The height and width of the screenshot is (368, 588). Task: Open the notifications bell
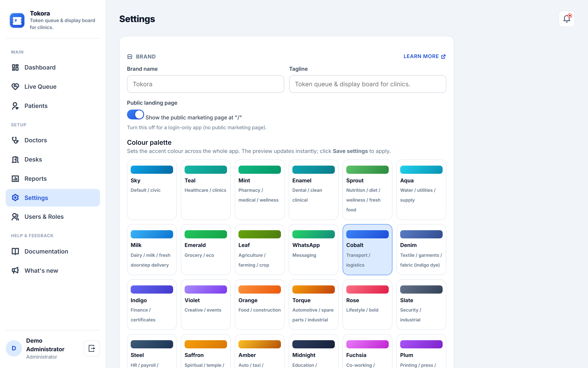(x=567, y=19)
